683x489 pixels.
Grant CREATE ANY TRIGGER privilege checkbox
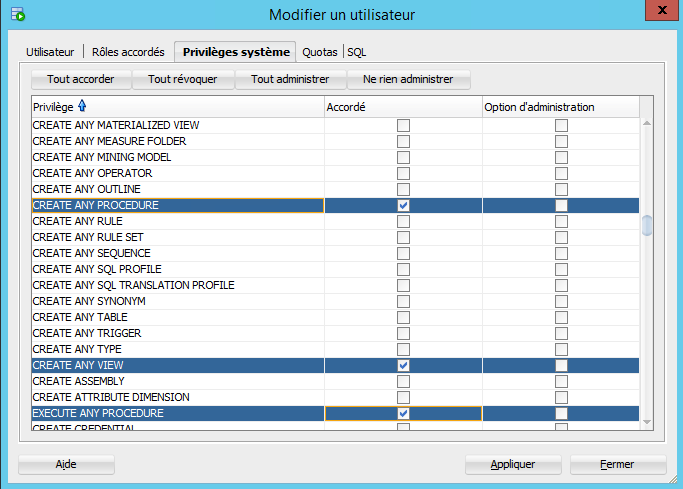coord(403,333)
